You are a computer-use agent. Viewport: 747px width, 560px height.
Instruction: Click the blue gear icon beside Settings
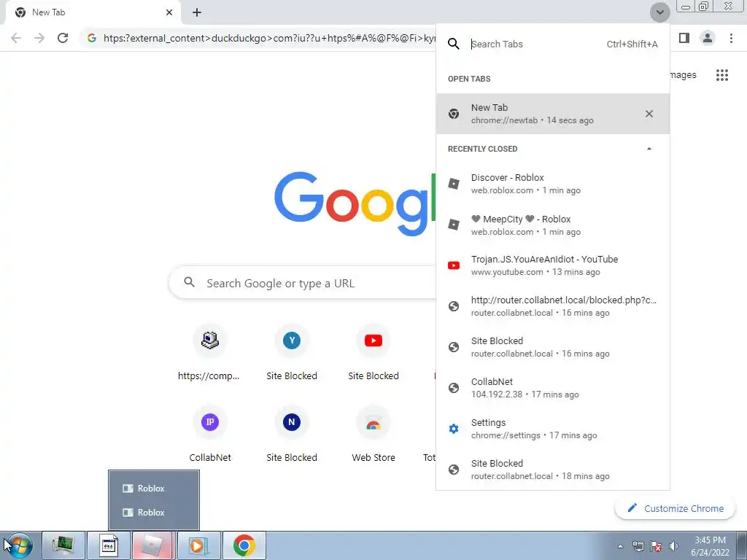(x=454, y=429)
